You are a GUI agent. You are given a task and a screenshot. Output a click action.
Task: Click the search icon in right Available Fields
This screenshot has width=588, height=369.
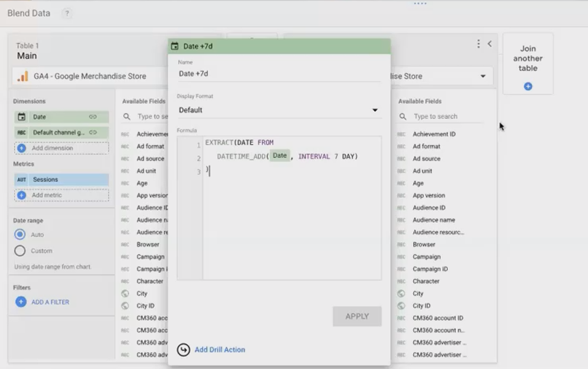[x=403, y=116]
